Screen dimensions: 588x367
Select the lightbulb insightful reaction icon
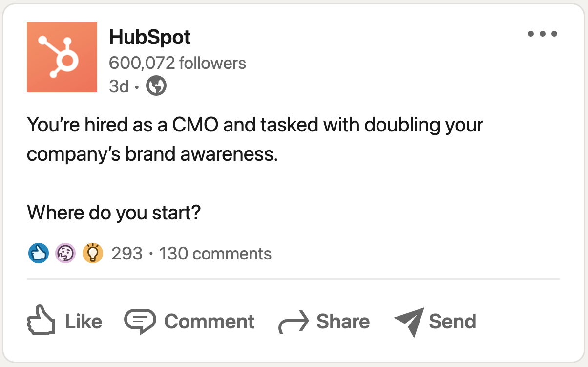click(93, 253)
